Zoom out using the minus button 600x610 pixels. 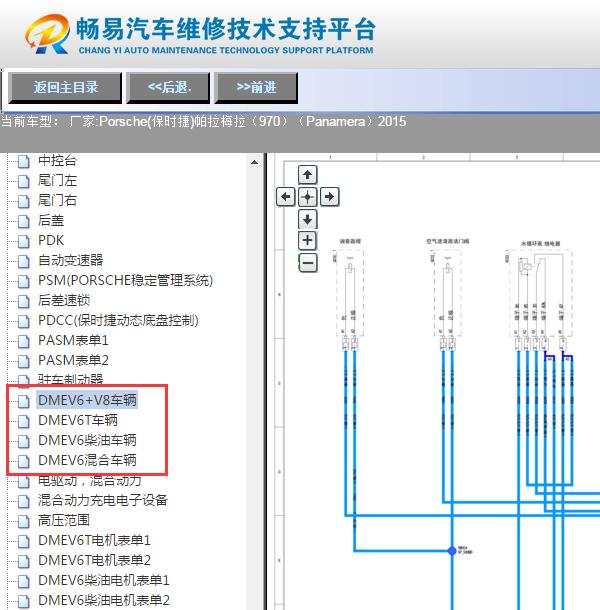pos(307,263)
